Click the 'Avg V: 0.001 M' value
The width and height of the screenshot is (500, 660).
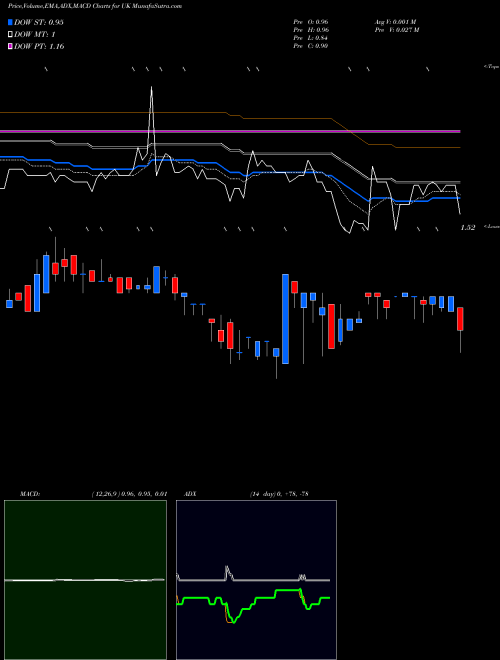coord(395,22)
